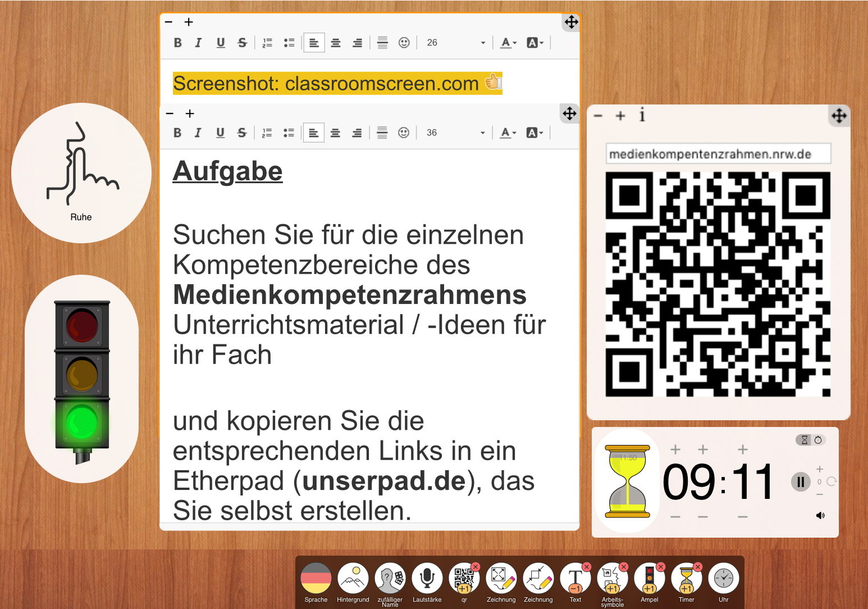Click the move handle of the Screenshot text widget

pyautogui.click(x=571, y=22)
